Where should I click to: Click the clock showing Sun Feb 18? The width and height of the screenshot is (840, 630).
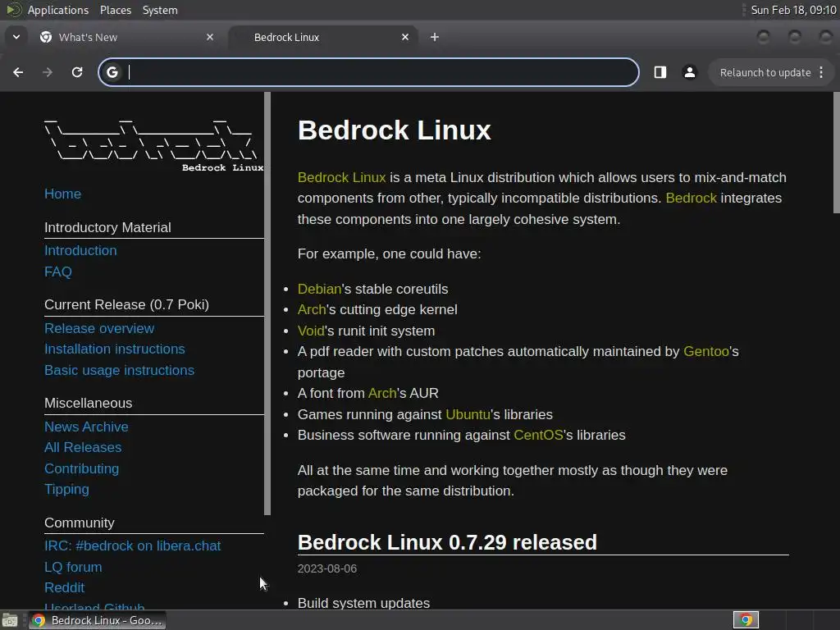tap(793, 10)
